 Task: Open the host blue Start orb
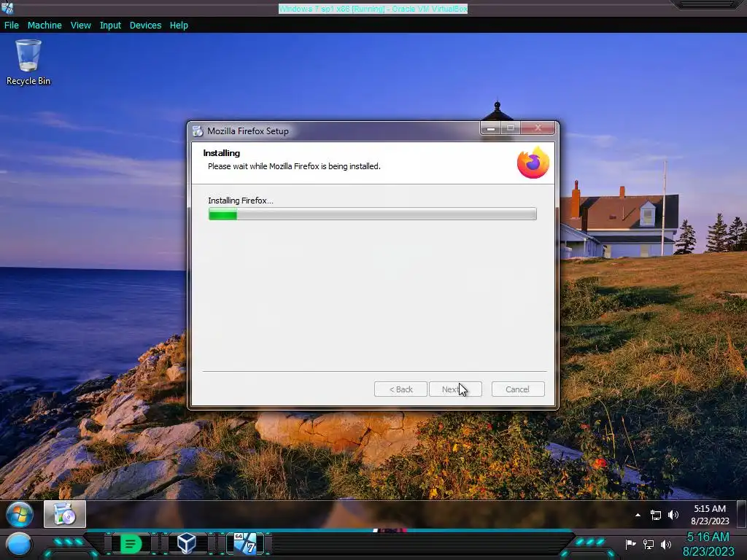19,544
